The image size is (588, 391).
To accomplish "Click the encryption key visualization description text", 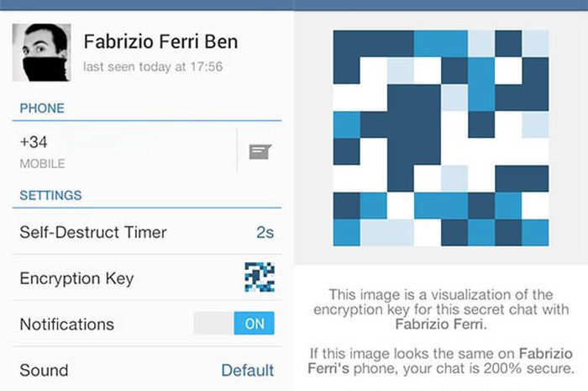I will click(x=441, y=308).
